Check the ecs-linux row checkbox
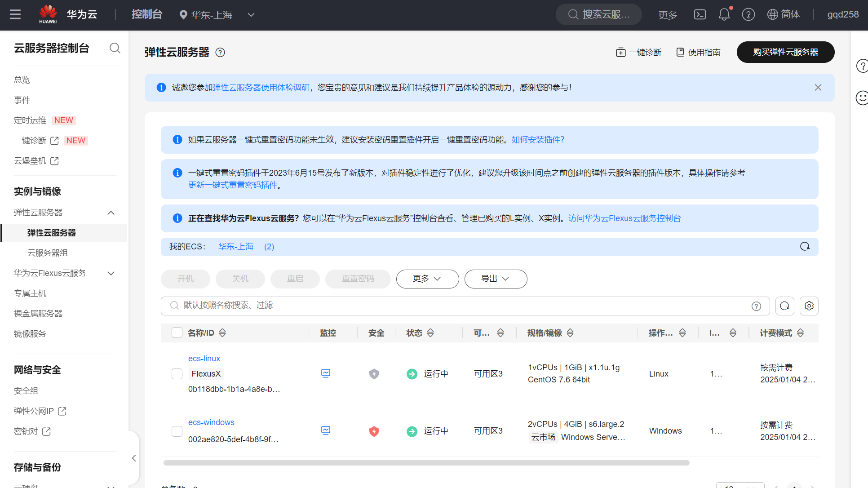The height and width of the screenshot is (488, 868). tap(177, 374)
